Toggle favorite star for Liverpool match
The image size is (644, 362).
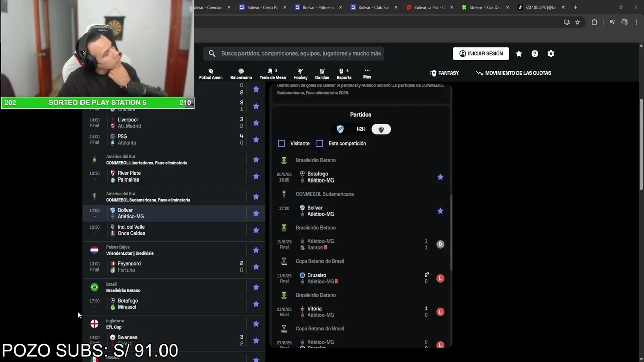(x=256, y=123)
